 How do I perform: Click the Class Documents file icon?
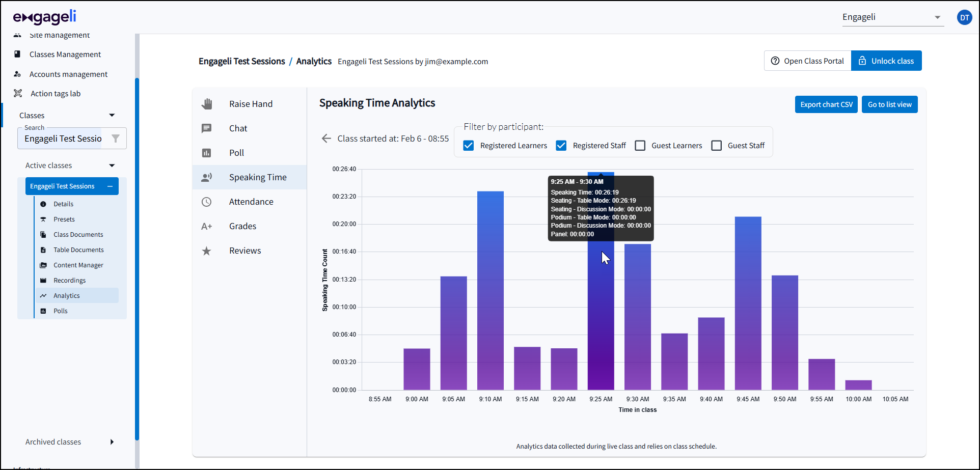coord(43,234)
